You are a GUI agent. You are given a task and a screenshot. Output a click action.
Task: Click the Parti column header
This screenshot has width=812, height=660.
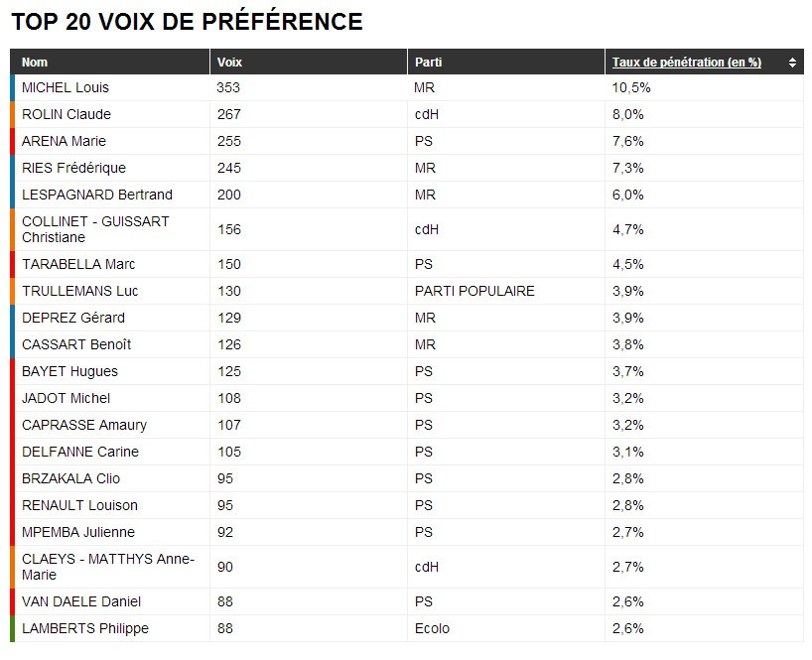tap(506, 63)
